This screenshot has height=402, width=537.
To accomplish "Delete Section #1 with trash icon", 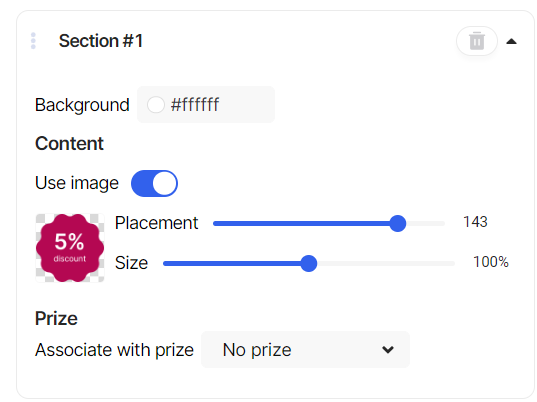I will (476, 41).
